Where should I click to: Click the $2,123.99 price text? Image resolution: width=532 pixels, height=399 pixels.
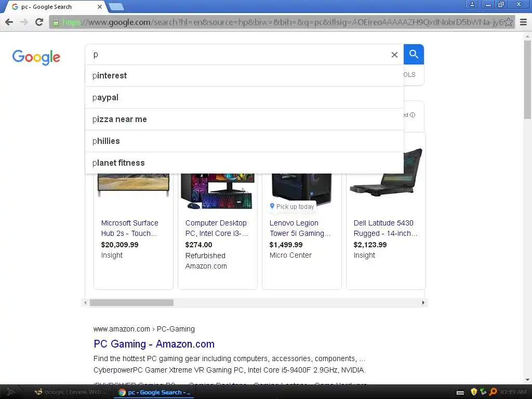370,245
